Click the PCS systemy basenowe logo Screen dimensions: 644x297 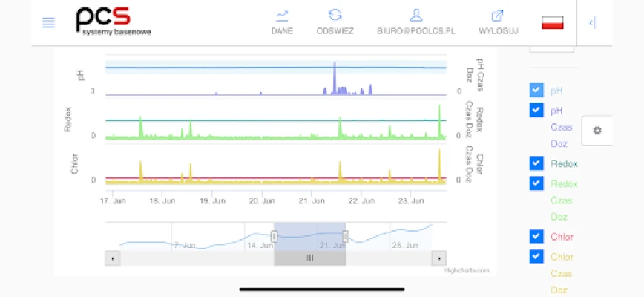(x=113, y=22)
